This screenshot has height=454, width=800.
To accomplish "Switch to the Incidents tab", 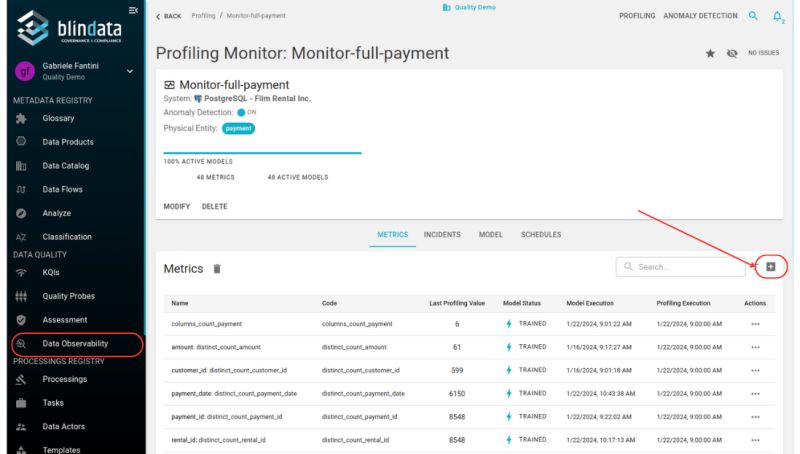I will pos(442,235).
